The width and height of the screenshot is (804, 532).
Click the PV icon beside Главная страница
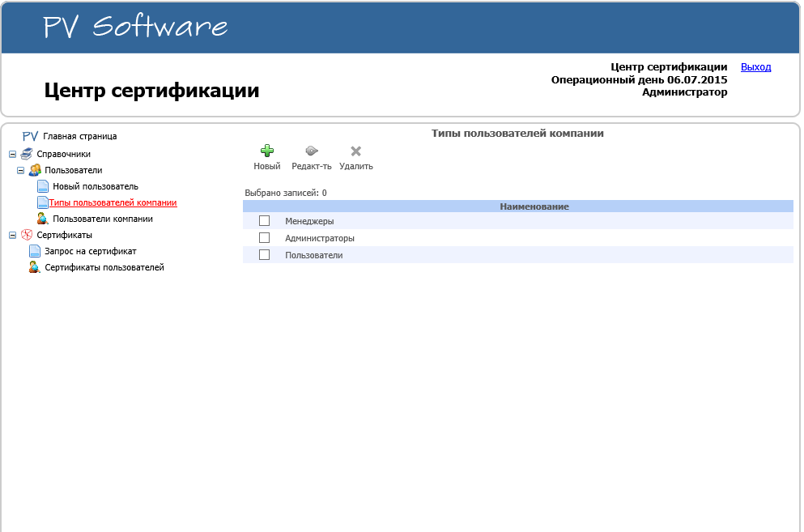pyautogui.click(x=30, y=137)
